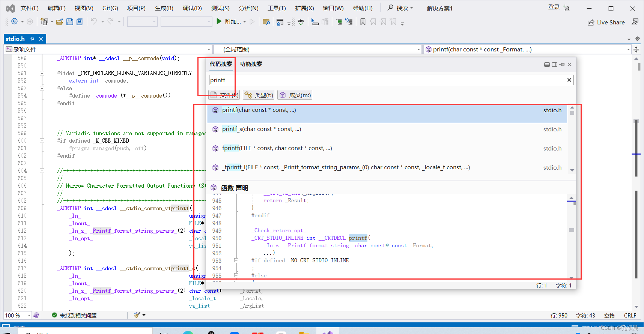Screen dimensions: 644x334
Task: Click the navigate backward arrow icon
Action: pos(14,22)
